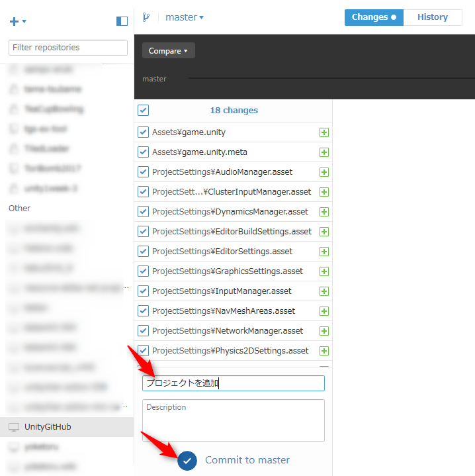The image size is (475, 476).
Task: Select ProjectSettings¥NetworkManager.asset file name
Action: coord(228,331)
